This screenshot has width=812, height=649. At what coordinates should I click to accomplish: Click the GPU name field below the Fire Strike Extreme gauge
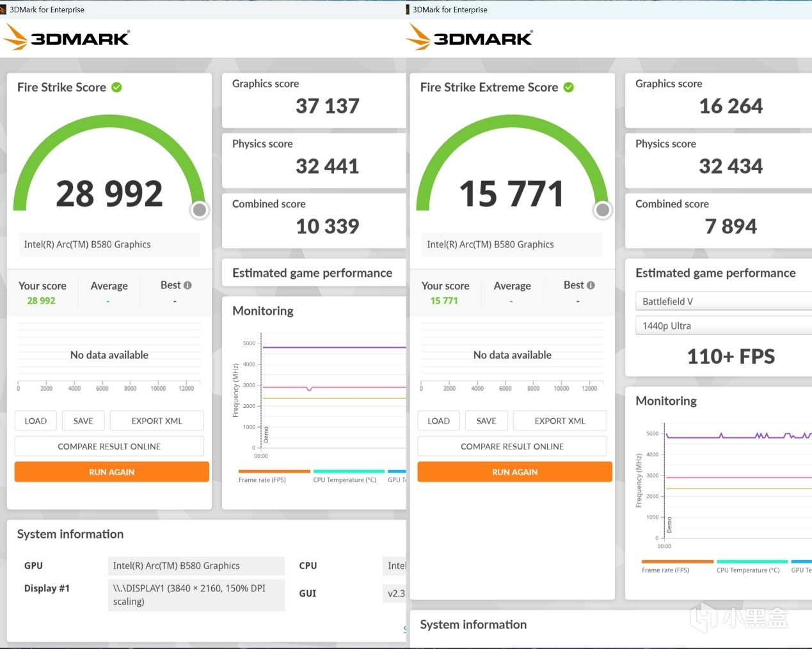[513, 244]
